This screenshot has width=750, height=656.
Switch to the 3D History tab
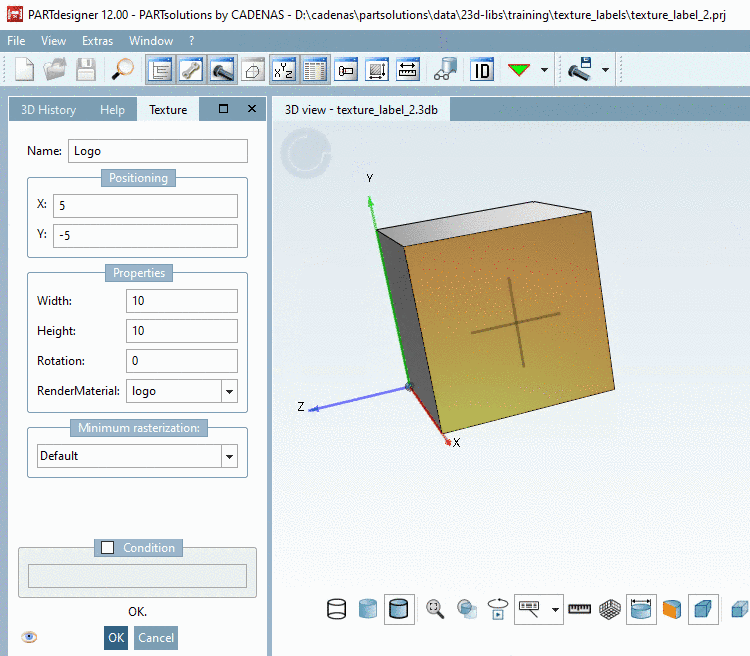click(x=49, y=110)
